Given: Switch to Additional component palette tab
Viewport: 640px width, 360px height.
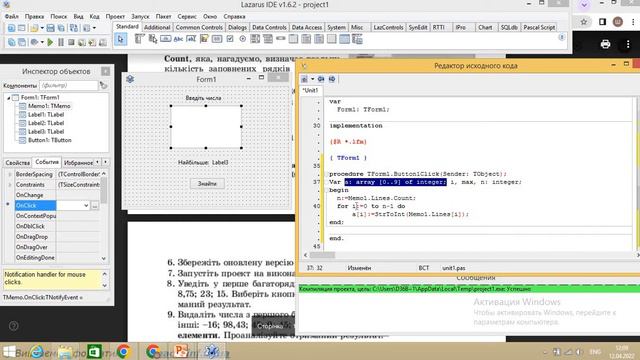Looking at the screenshot, I should [157, 27].
